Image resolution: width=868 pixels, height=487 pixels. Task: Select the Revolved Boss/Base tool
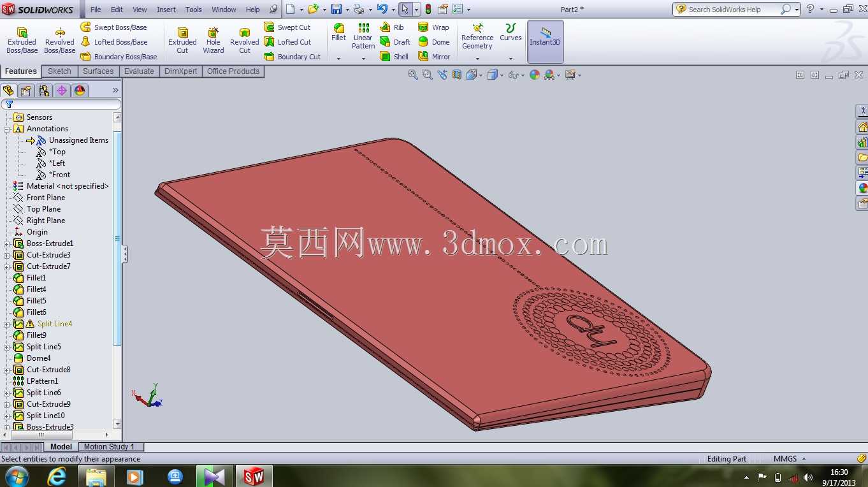coord(59,41)
